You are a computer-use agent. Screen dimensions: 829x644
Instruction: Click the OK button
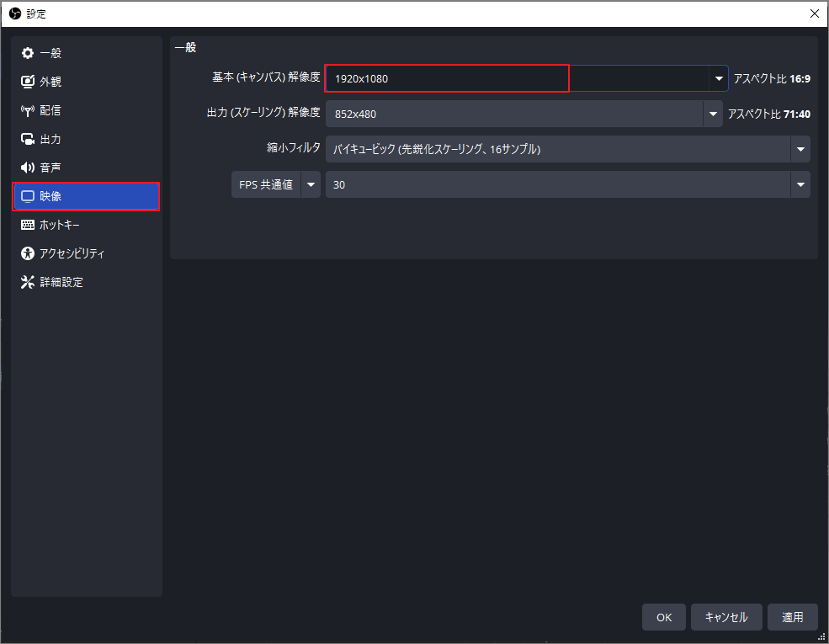663,617
